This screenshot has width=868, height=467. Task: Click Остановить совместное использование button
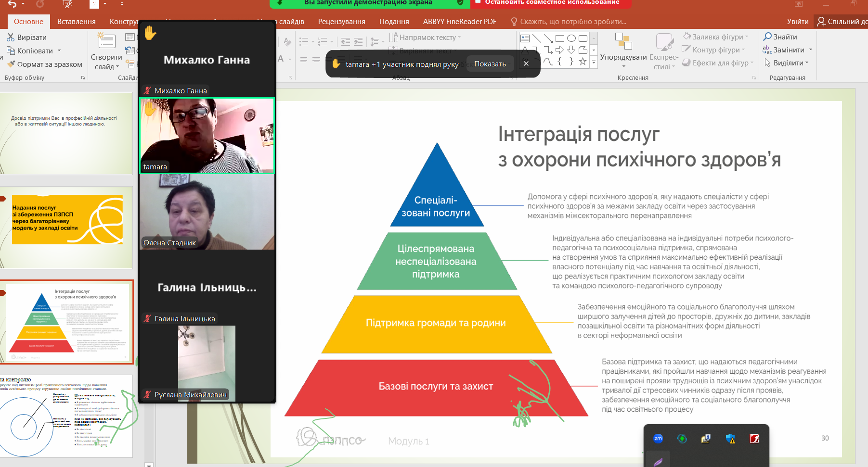pos(552,3)
